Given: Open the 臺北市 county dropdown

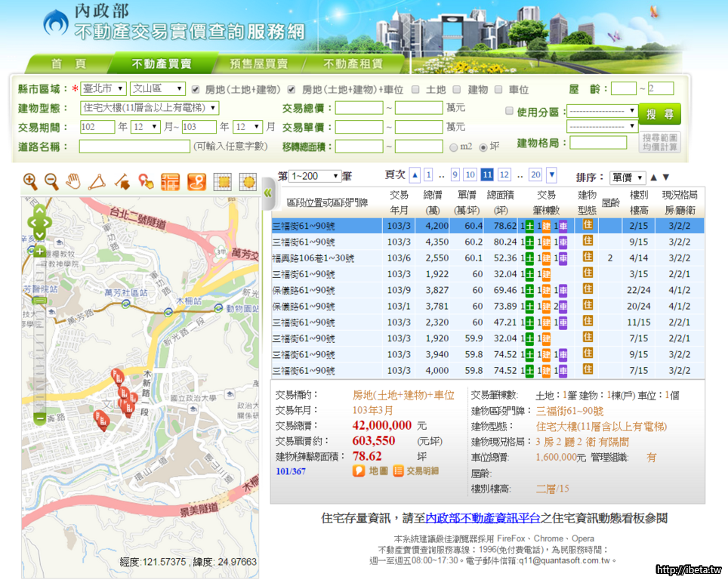Looking at the screenshot, I should pos(103,88).
